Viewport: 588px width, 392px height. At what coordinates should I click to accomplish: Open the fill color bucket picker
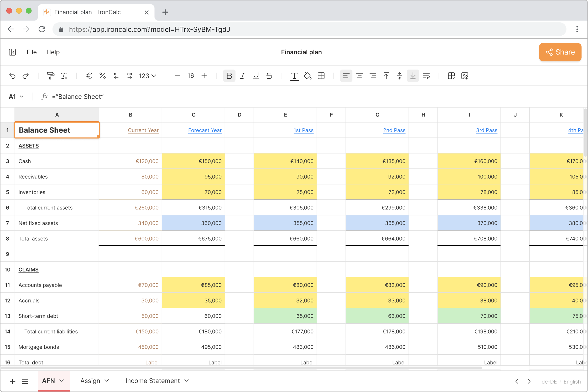tap(308, 76)
